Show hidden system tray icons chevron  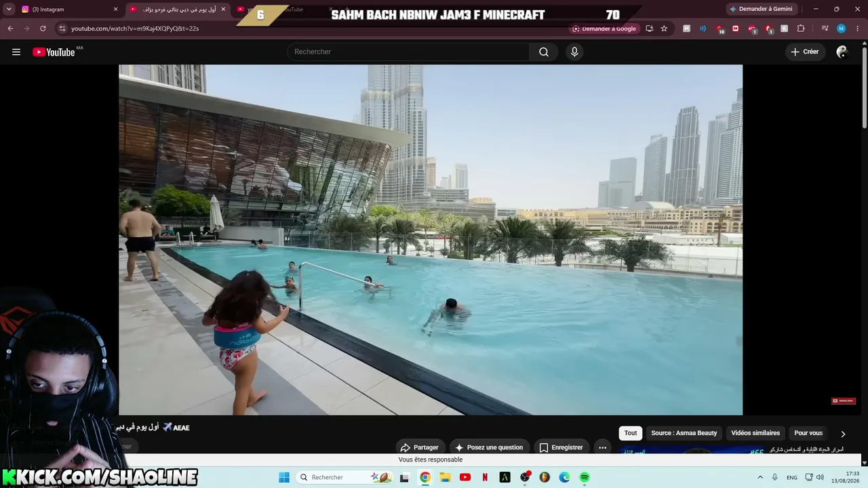pyautogui.click(x=760, y=477)
